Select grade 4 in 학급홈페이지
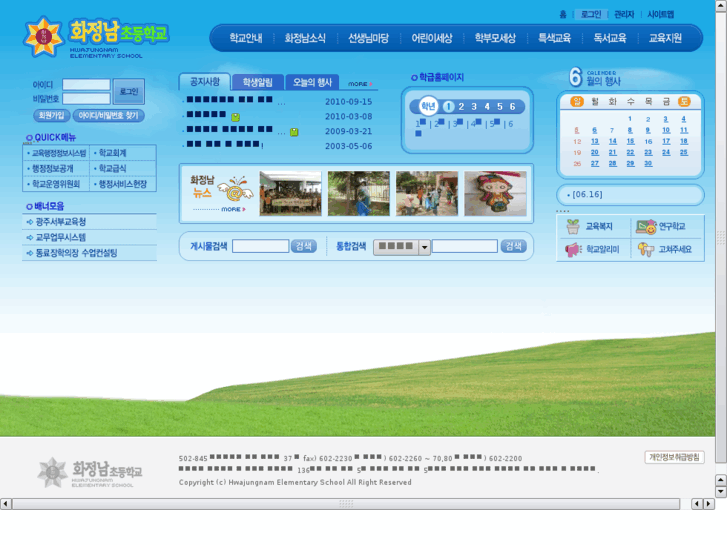The width and height of the screenshot is (727, 545). pyautogui.click(x=487, y=107)
